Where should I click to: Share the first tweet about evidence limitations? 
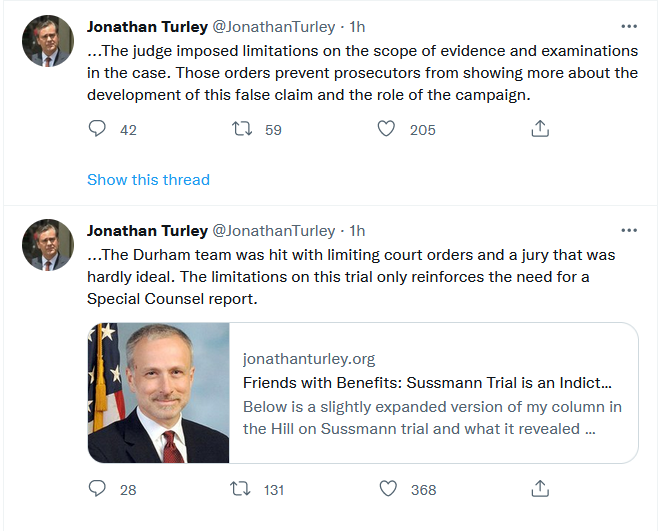539,129
